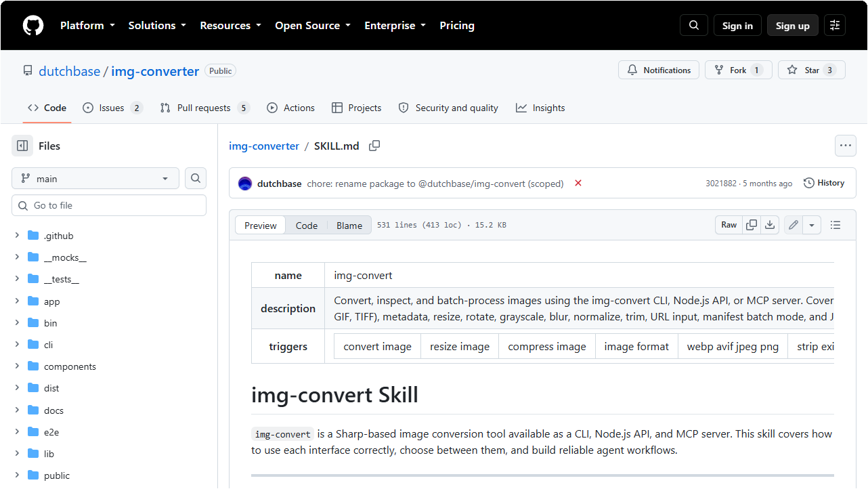
Task: Click the Sign up button
Action: coord(793,26)
